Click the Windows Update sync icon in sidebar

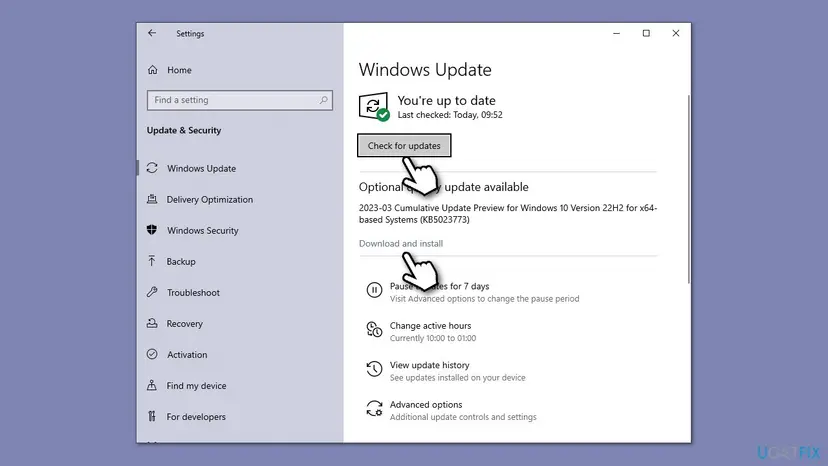pyautogui.click(x=152, y=168)
